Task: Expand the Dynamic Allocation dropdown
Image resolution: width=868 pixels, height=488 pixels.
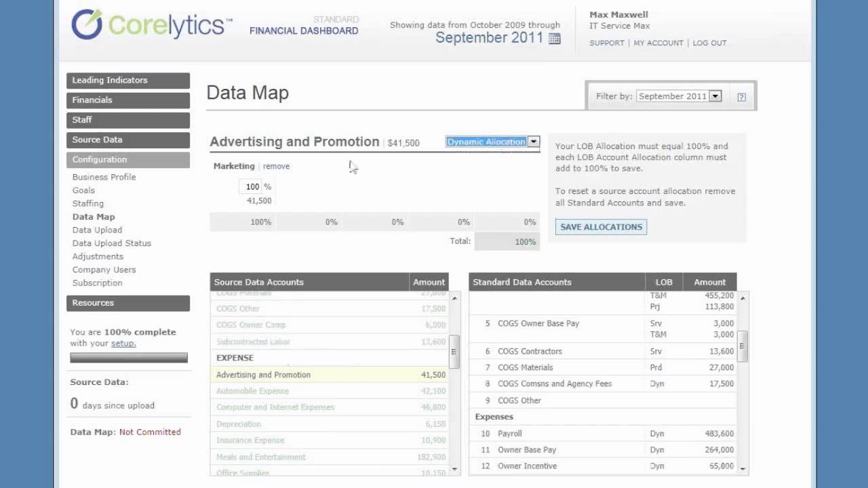Action: tap(534, 142)
